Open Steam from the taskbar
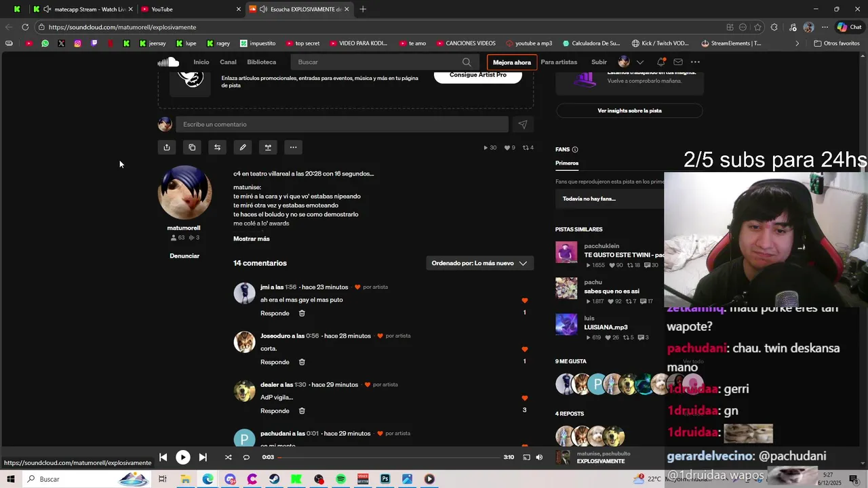Image resolution: width=868 pixels, height=488 pixels. (274, 479)
